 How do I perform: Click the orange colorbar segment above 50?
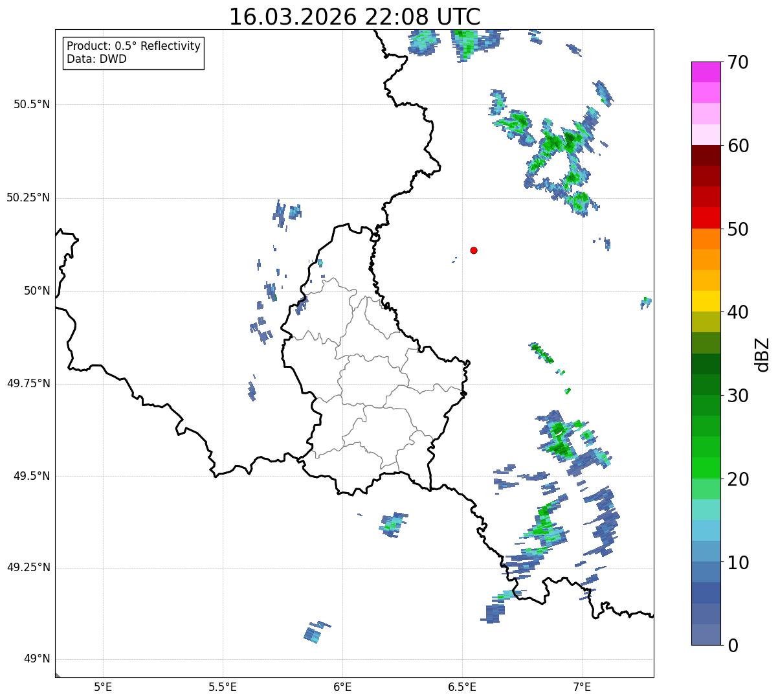705,238
